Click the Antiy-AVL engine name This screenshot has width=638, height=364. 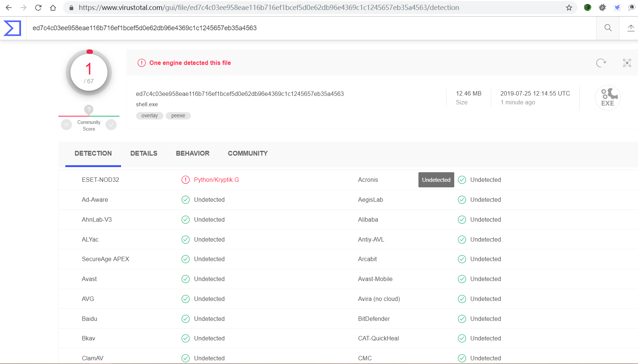371,239
